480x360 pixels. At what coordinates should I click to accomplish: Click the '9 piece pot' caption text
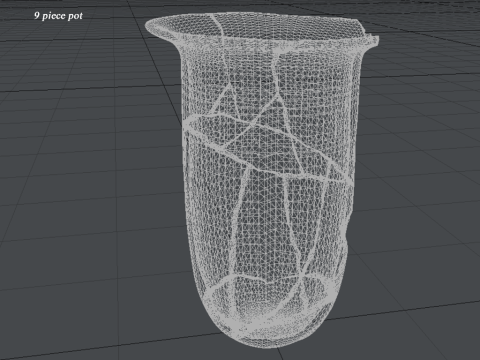click(58, 16)
